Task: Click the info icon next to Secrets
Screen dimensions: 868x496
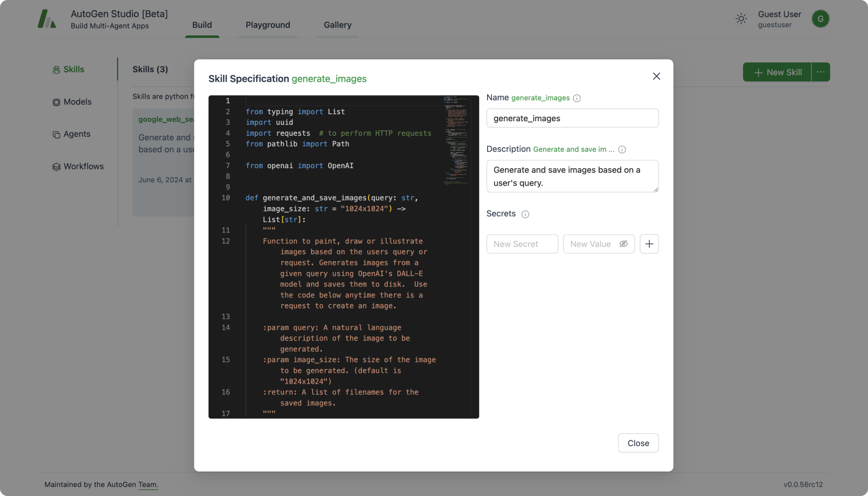Action: (525, 215)
